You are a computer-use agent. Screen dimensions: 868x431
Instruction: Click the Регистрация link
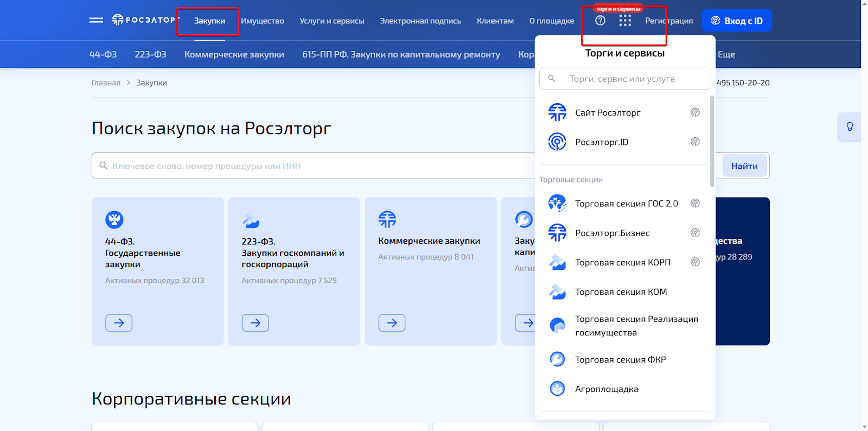(669, 21)
